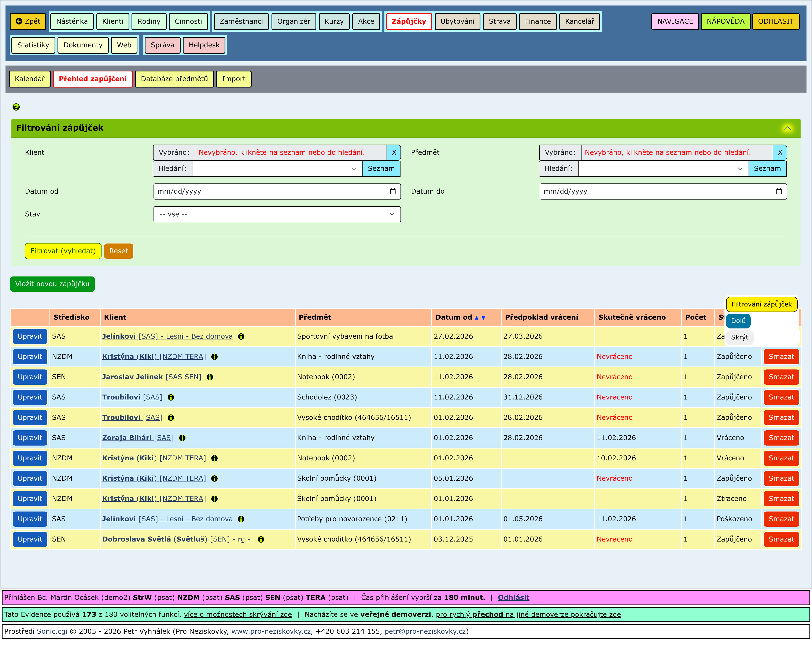Viewport: 812px width, 651px height.
Task: Delete the Schodolez (0023) loan with Smazat
Action: click(781, 397)
